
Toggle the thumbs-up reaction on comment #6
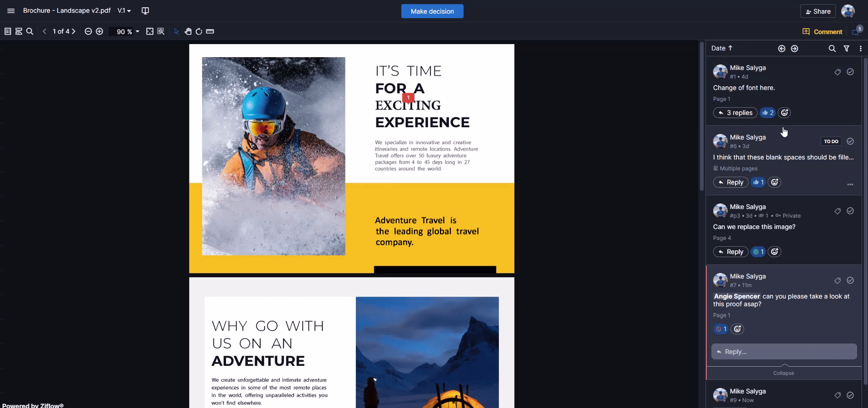[758, 182]
